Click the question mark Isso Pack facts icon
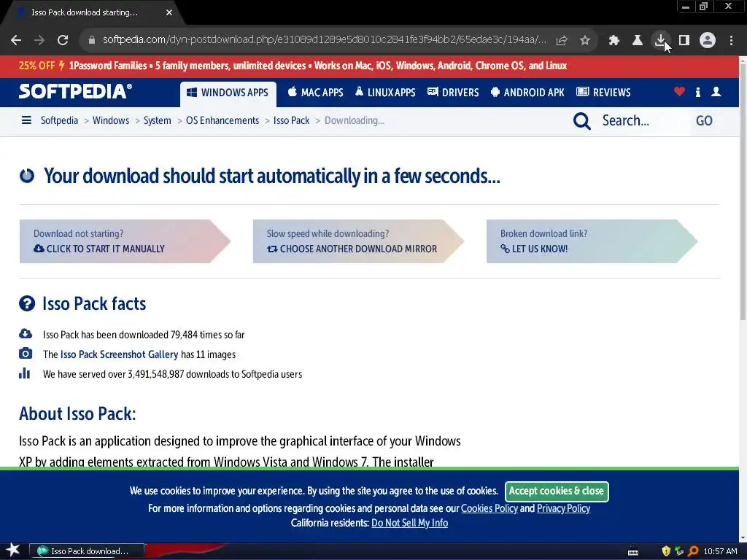The width and height of the screenshot is (747, 560). tap(27, 303)
